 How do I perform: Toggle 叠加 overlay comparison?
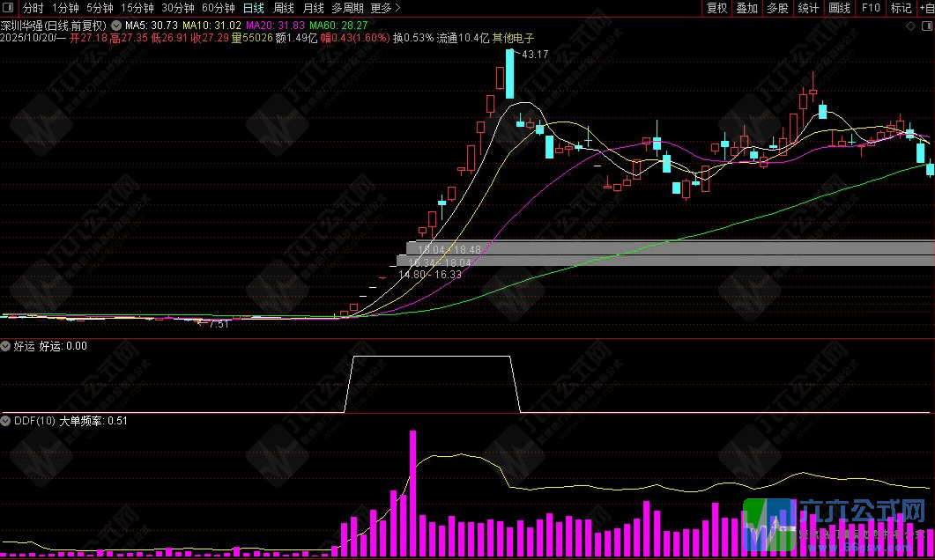point(746,8)
